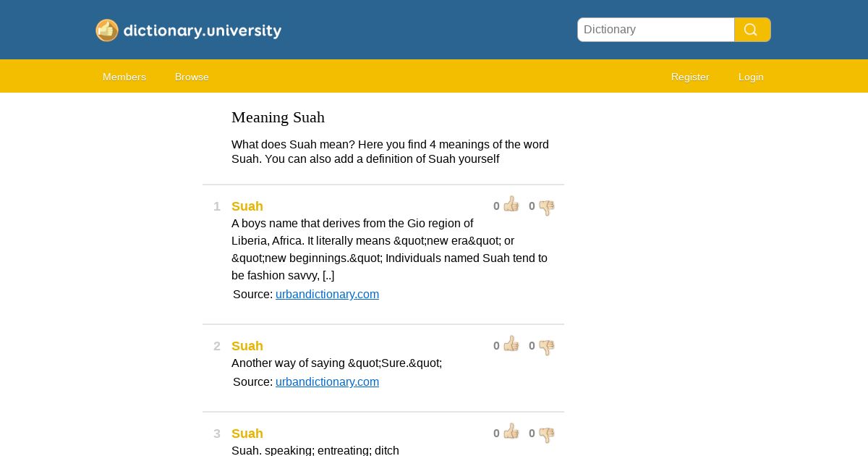Downvote the third Suah definition

[547, 435]
